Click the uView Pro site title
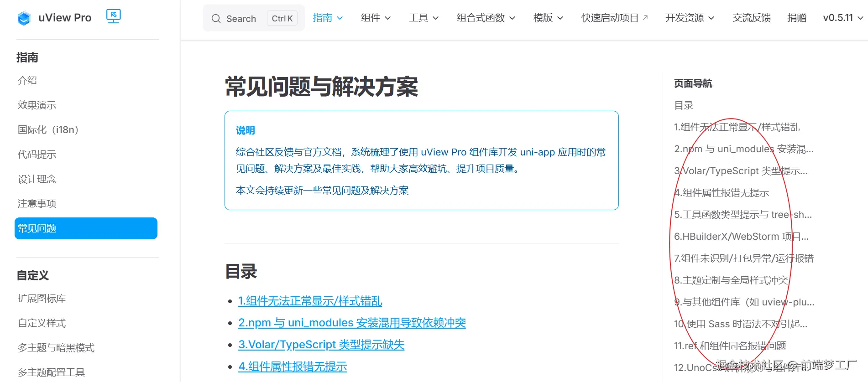868x382 pixels. coord(65,18)
